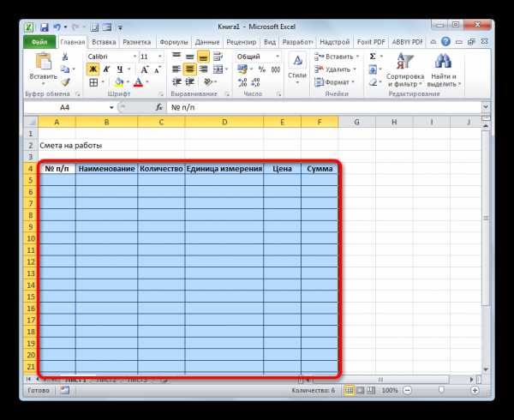Toggle Underline (Ч) formatting
The image size is (514, 420).
point(120,69)
